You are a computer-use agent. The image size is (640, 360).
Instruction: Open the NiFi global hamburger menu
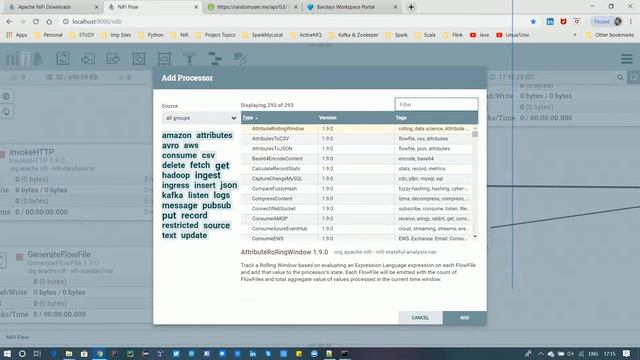pyautogui.click(x=627, y=59)
